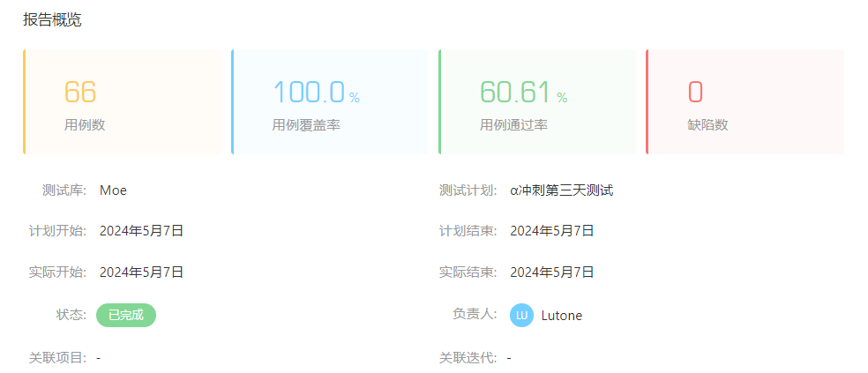Click the 60.61 pass rate value
The height and width of the screenshot is (373, 868).
click(515, 92)
